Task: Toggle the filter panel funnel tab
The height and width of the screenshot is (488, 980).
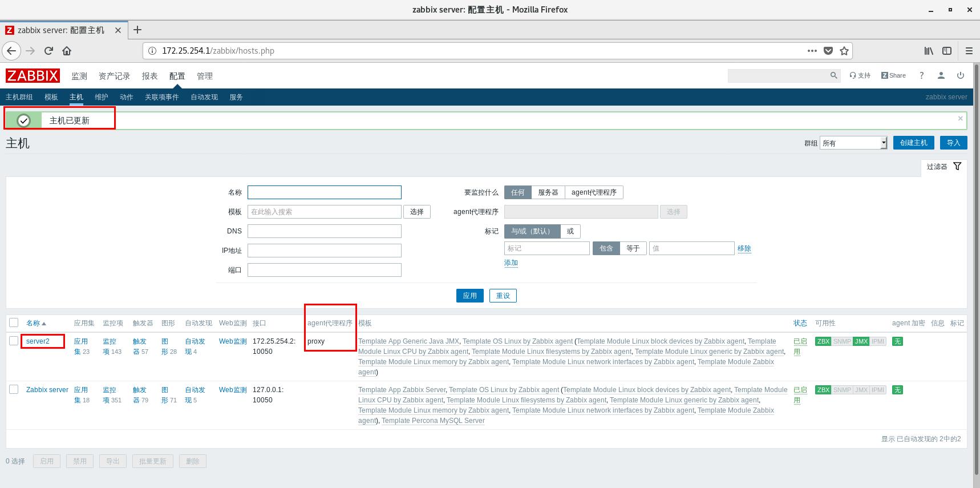Action: pyautogui.click(x=945, y=167)
